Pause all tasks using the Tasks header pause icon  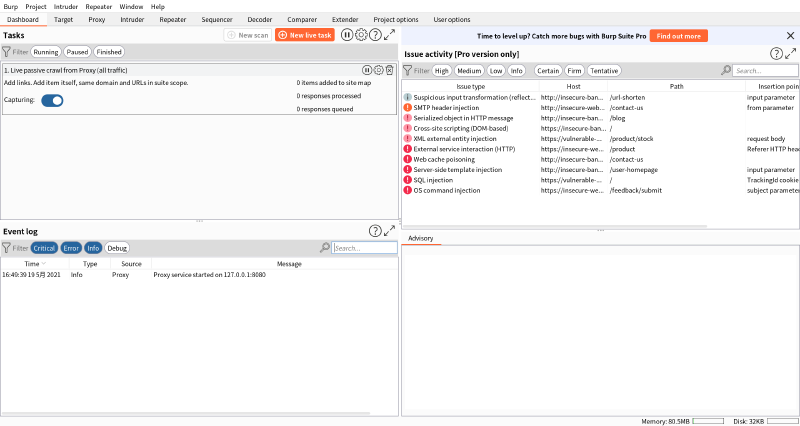tap(347, 35)
